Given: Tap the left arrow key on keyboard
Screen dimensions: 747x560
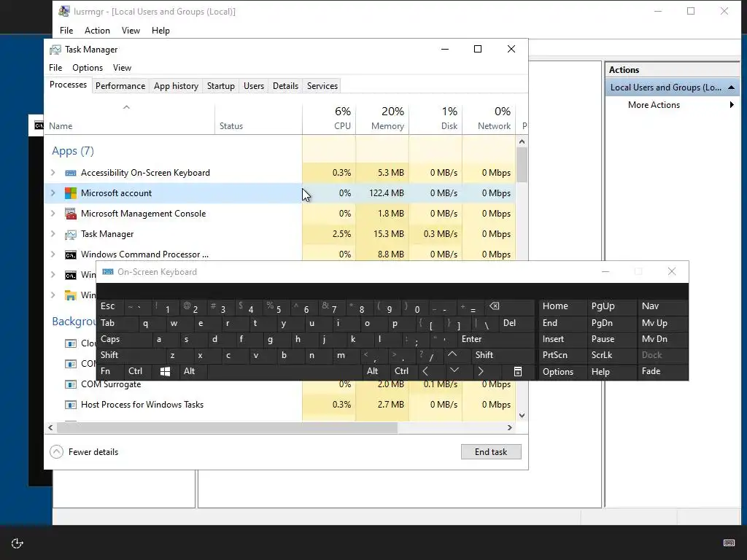Looking at the screenshot, I should point(425,371).
